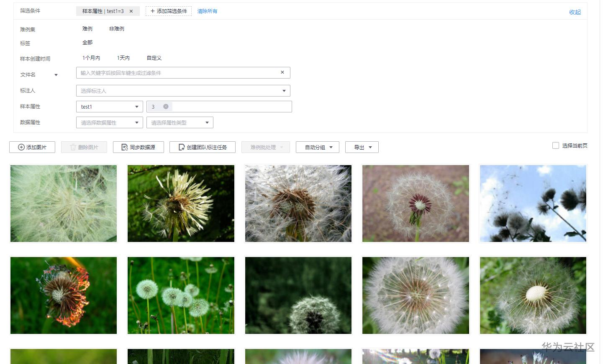
Task: Open 自定义 custom date range option
Action: pos(154,58)
